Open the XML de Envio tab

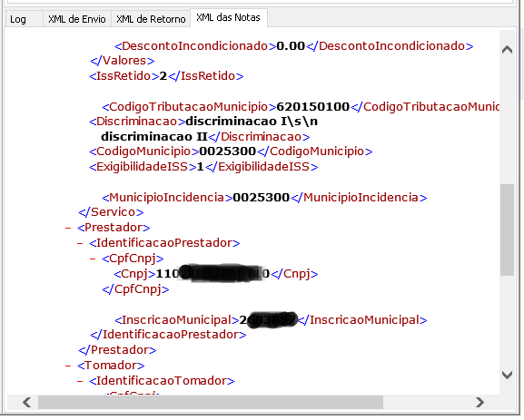77,19
